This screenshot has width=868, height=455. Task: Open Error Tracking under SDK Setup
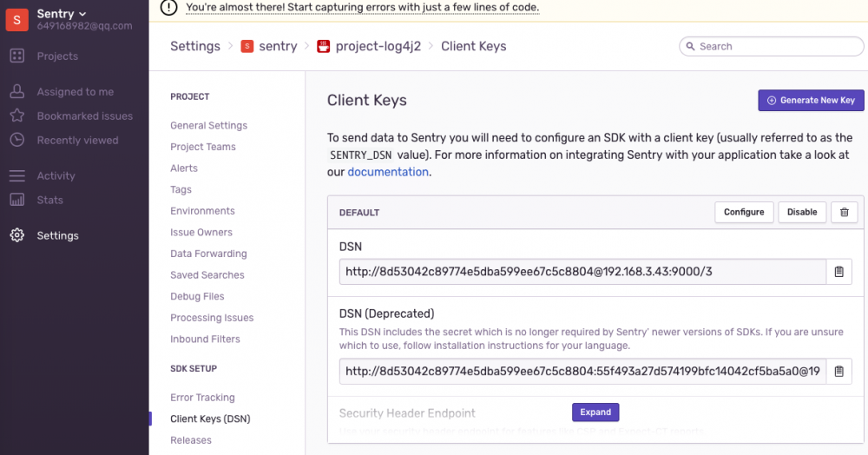pos(202,398)
